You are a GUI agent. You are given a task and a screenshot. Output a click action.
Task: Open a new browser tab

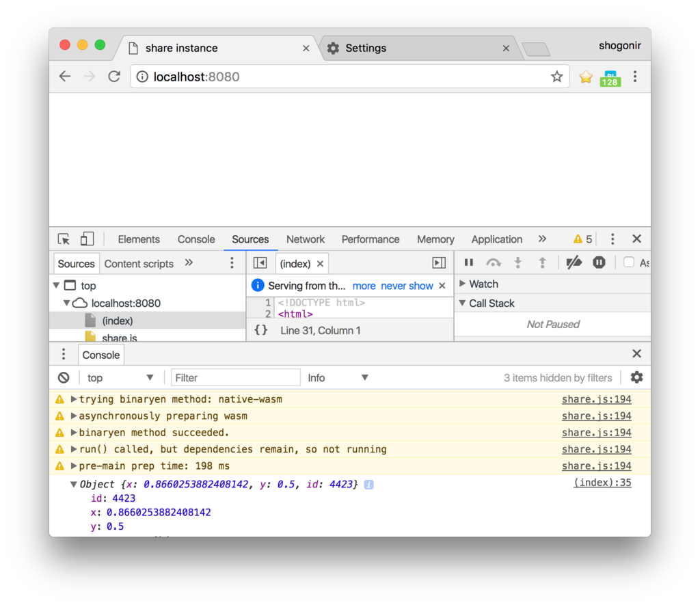[536, 49]
